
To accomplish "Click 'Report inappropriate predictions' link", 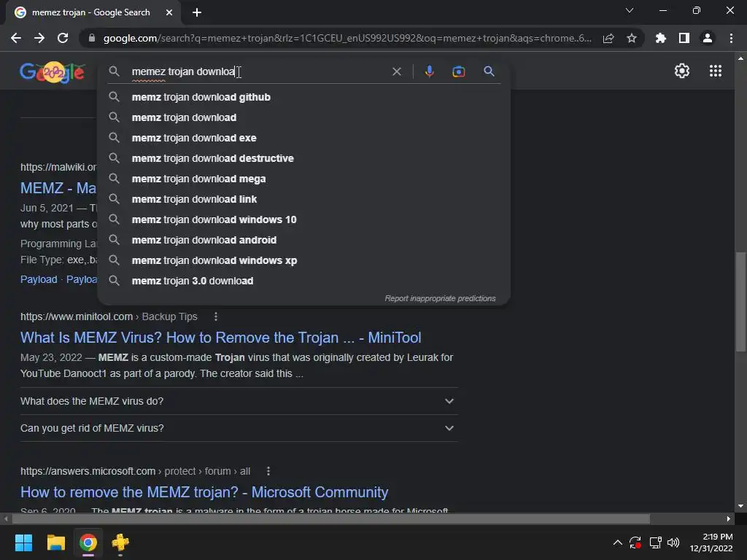I will [440, 298].
